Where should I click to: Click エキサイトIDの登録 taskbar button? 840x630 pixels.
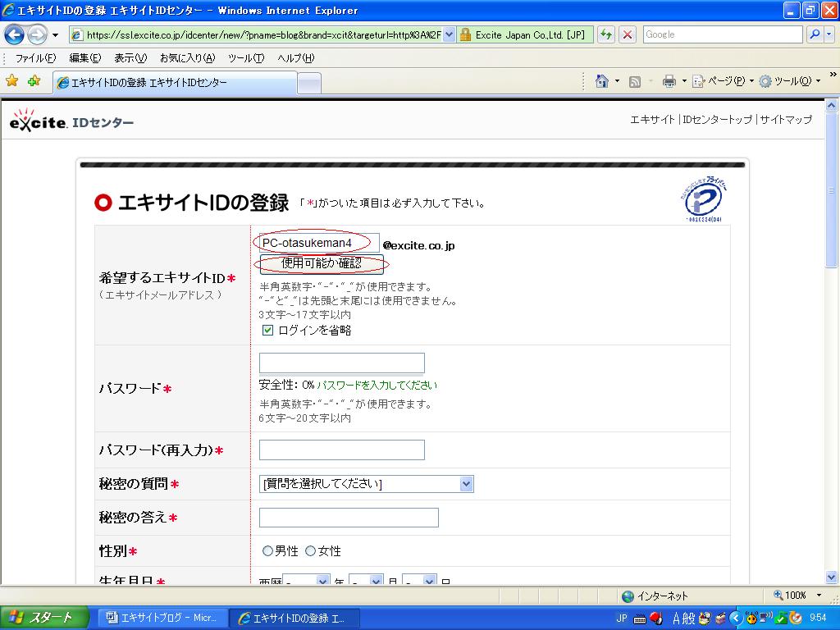294,619
